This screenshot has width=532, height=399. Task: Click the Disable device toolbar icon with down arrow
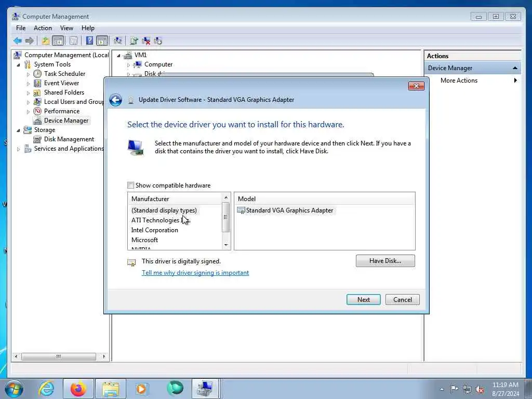158,41
